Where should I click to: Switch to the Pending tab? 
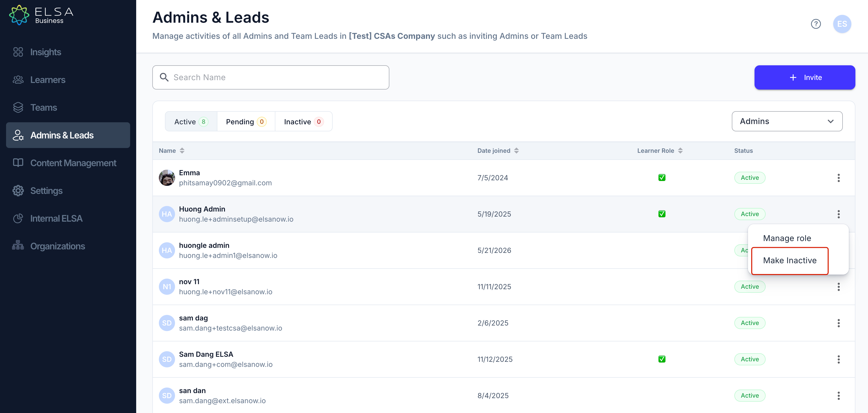[x=246, y=122]
